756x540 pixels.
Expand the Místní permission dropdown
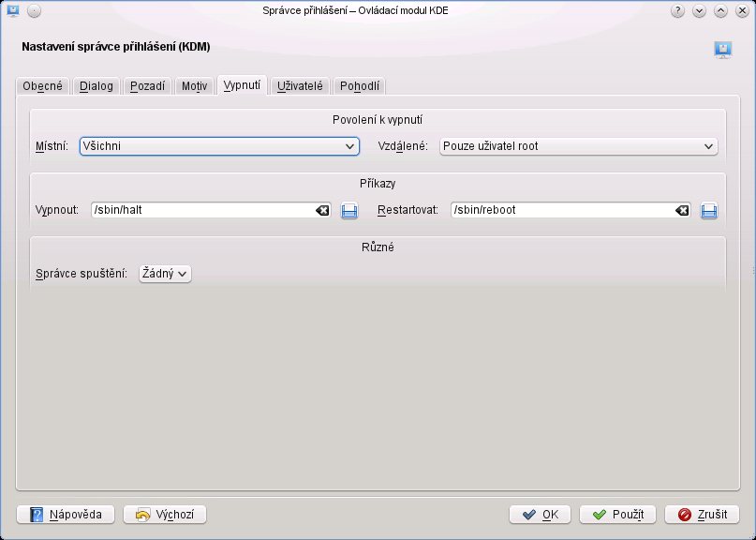pos(219,146)
